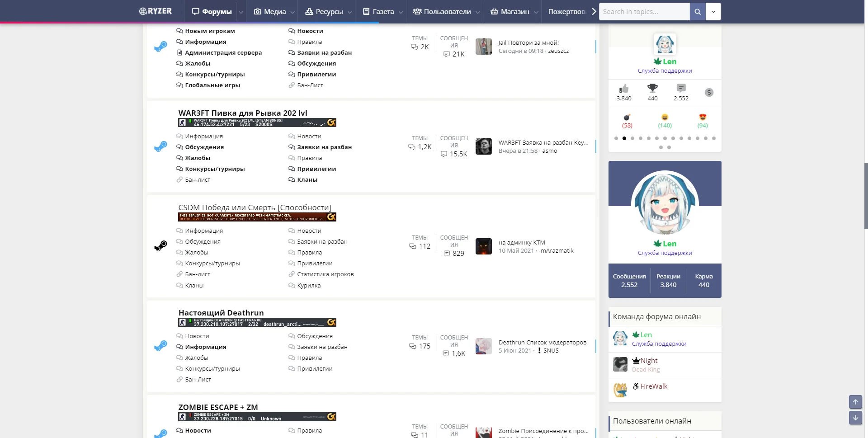Open the Настоящий Deathrun forum
The height and width of the screenshot is (438, 868).
(x=221, y=313)
